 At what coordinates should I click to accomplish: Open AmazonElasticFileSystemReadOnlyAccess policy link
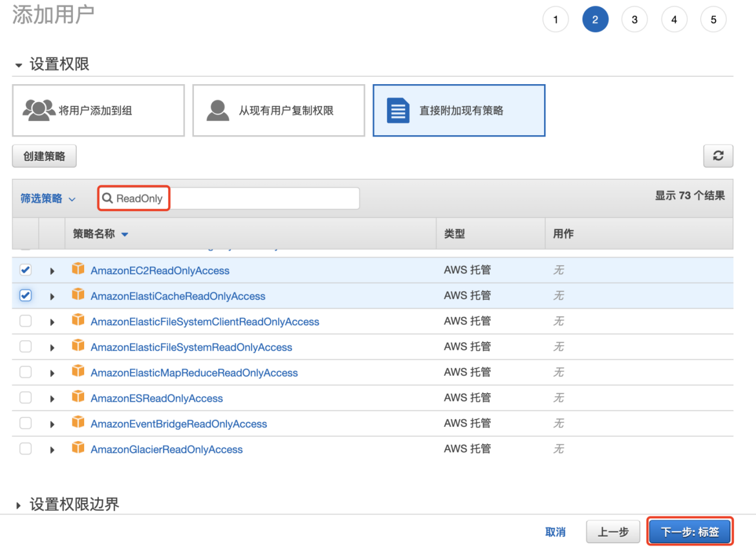(x=191, y=347)
